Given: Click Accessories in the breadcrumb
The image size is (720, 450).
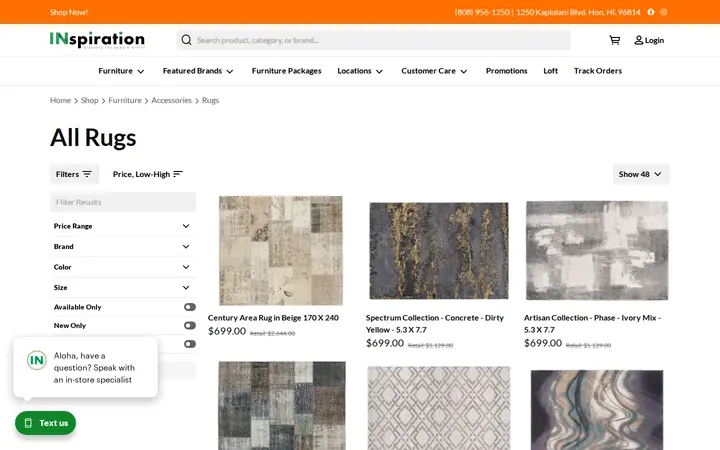Looking at the screenshot, I should 171,100.
